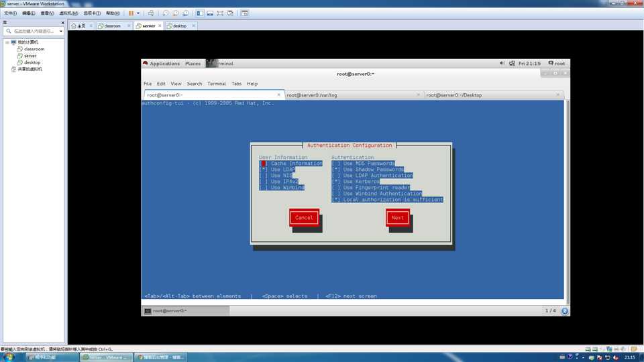Viewport: 644px width, 362px height.
Task: Open the terminal Search menu
Action: (195, 84)
